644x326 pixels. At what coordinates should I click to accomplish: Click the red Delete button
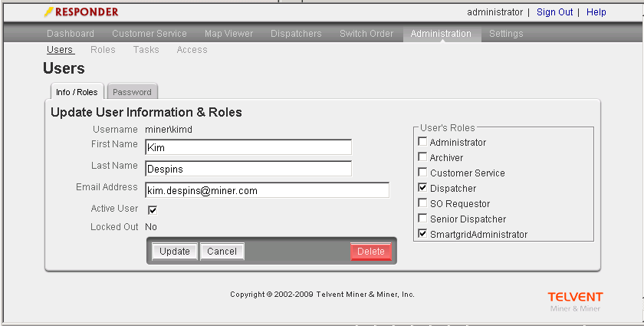[x=371, y=252]
